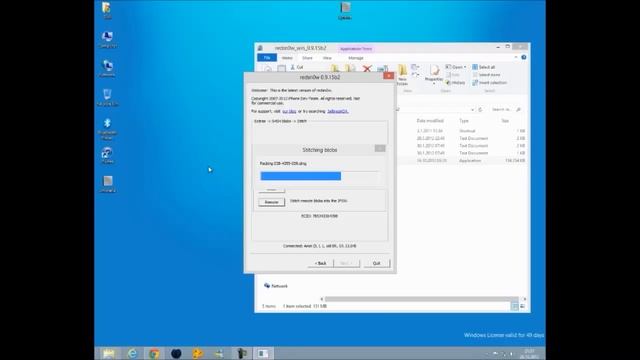Open the New item dropdown icon
This screenshot has height=360, width=640.
point(416,67)
